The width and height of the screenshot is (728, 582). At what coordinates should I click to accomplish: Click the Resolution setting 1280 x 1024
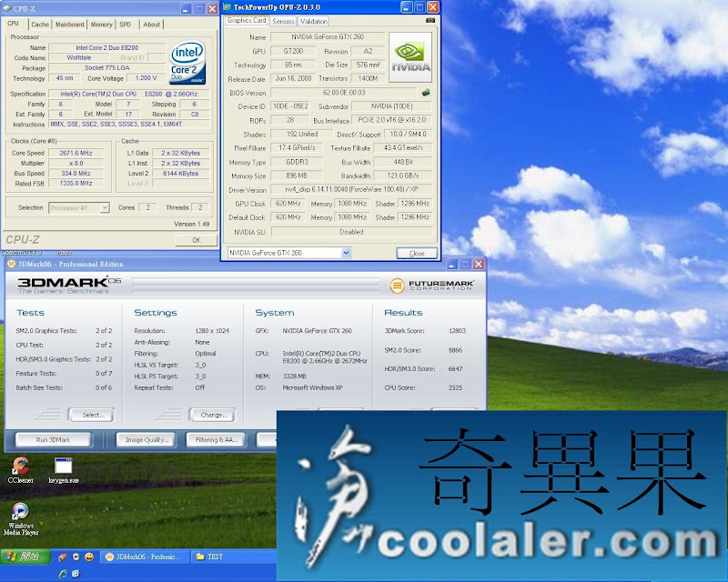coord(212,331)
